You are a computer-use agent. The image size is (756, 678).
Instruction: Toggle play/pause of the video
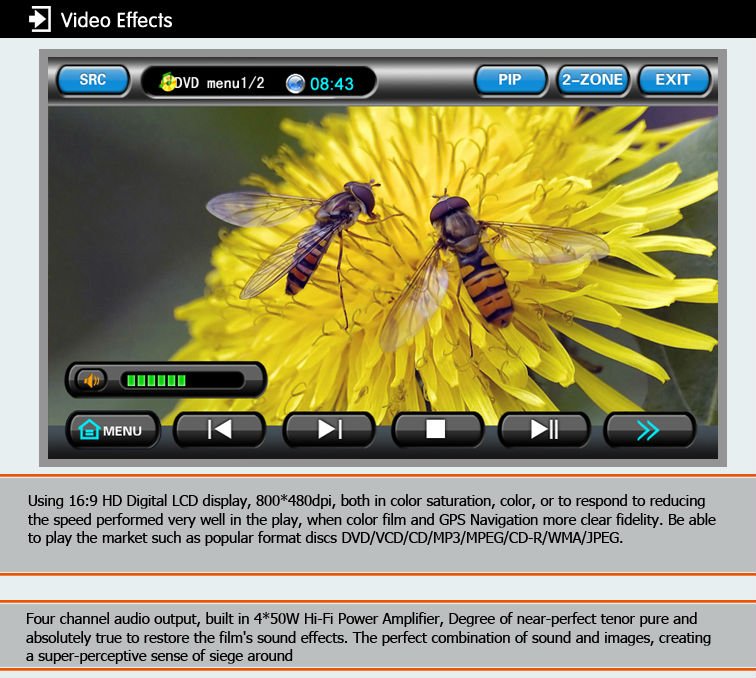pyautogui.click(x=544, y=430)
